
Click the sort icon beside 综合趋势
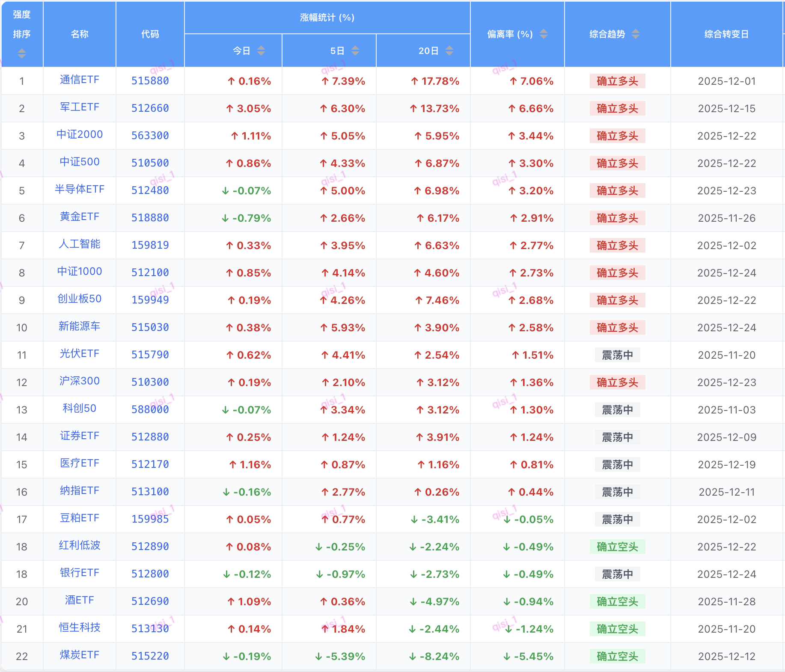(636, 34)
